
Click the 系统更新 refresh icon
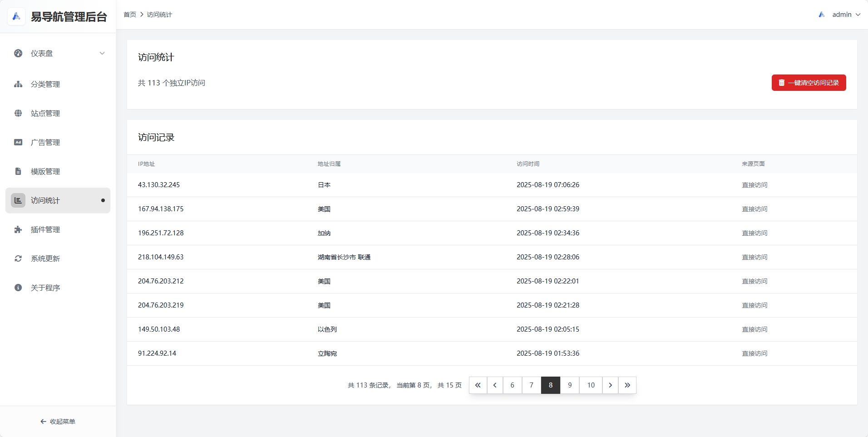click(18, 258)
